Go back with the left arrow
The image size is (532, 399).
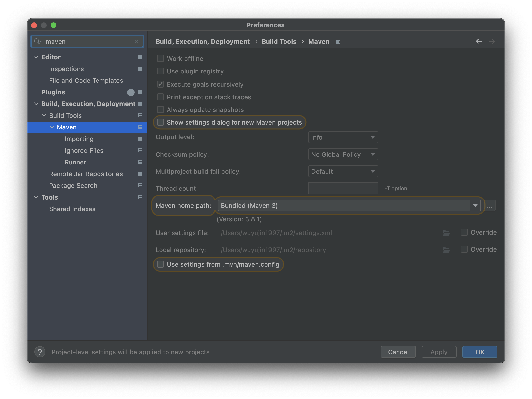click(479, 41)
